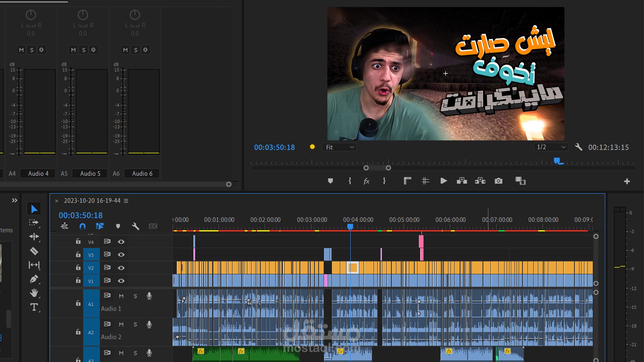Hide track V2 with eye icon

point(121,268)
